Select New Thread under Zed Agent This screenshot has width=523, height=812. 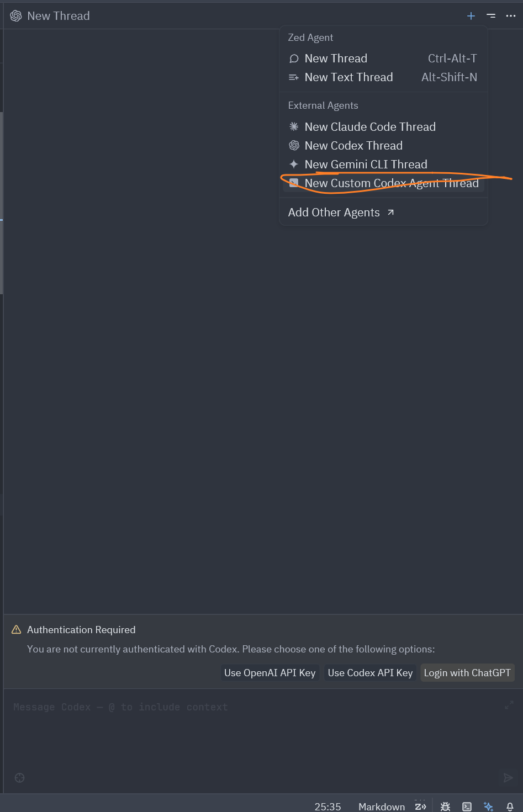pos(336,59)
